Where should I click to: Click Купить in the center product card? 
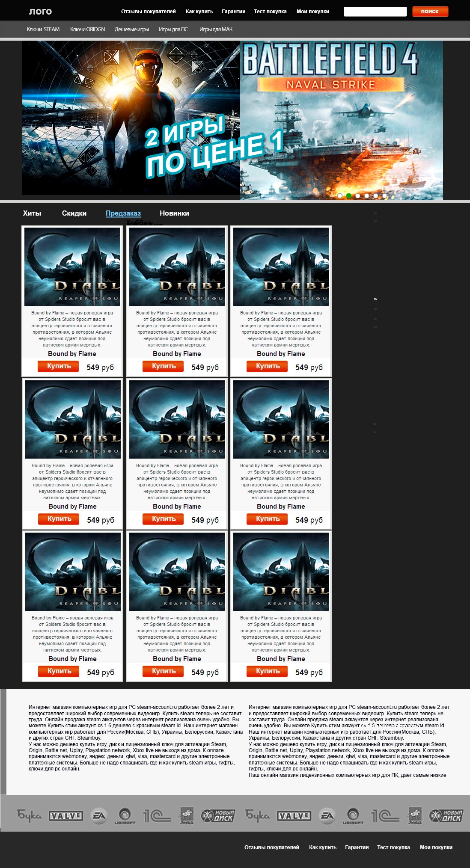tap(164, 519)
